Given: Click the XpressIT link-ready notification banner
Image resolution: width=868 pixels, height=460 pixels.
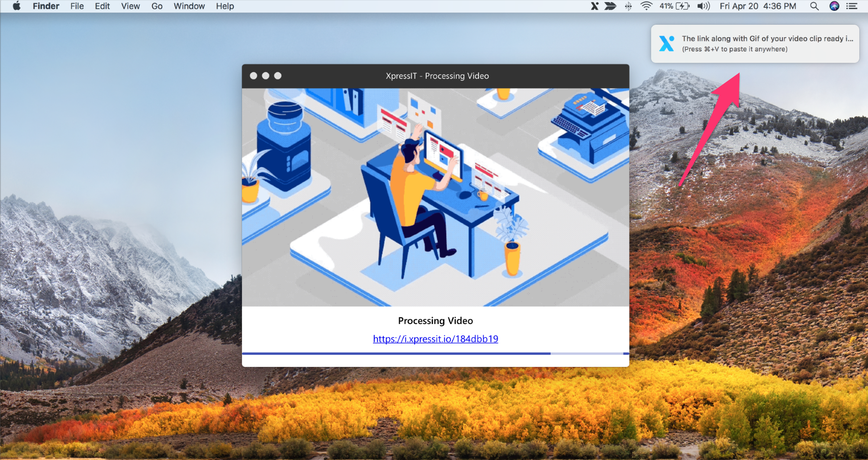Looking at the screenshot, I should tap(755, 44).
